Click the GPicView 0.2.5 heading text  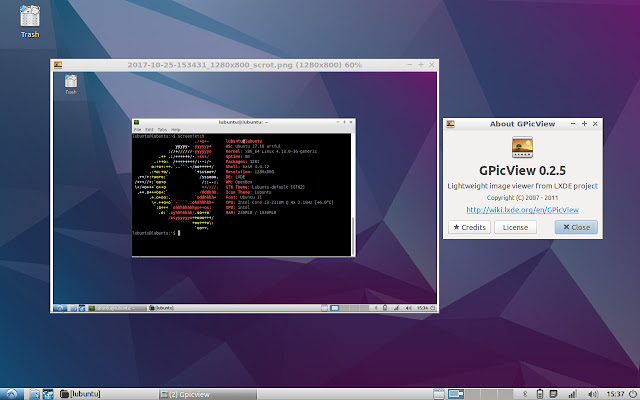click(x=522, y=170)
